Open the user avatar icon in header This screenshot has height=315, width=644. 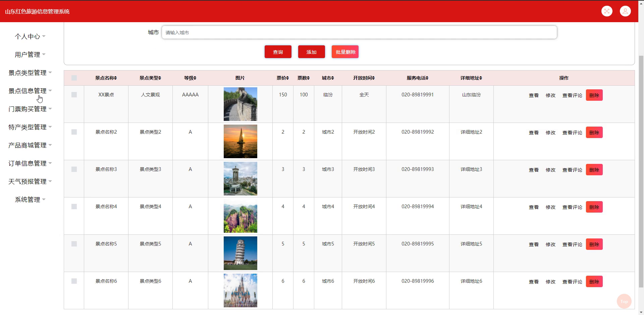pos(625,11)
